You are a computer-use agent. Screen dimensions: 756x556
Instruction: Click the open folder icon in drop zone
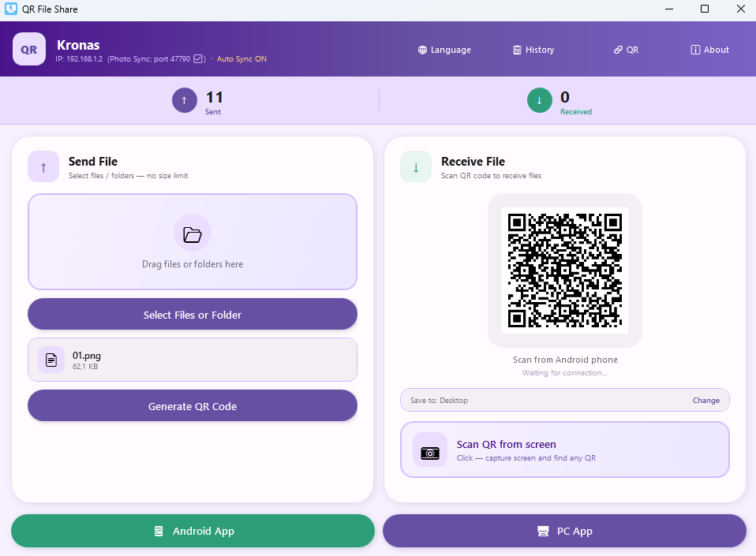pos(193,233)
